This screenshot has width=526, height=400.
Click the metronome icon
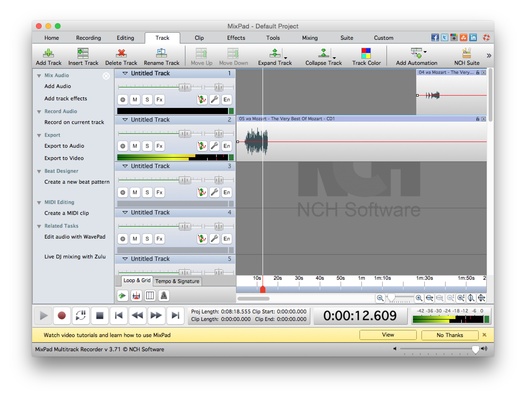164,296
